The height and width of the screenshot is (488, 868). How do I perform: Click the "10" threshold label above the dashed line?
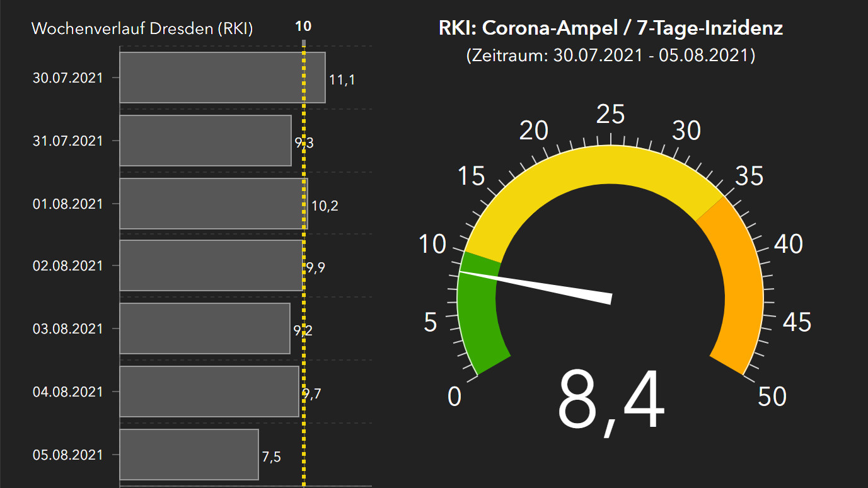(x=303, y=26)
